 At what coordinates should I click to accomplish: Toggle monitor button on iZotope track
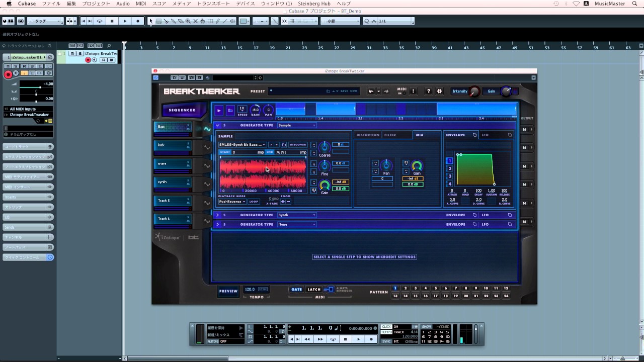click(96, 60)
